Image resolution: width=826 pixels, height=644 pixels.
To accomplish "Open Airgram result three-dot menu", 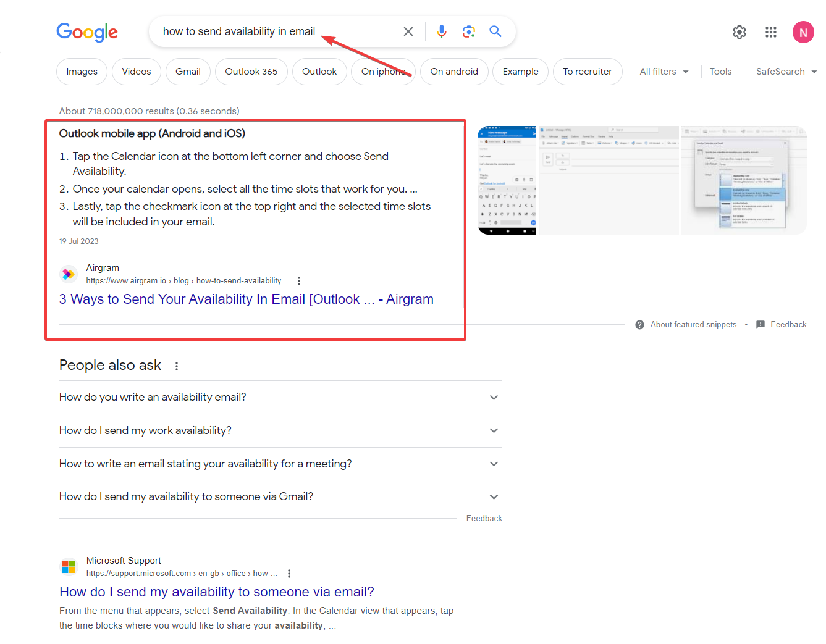I will [299, 281].
